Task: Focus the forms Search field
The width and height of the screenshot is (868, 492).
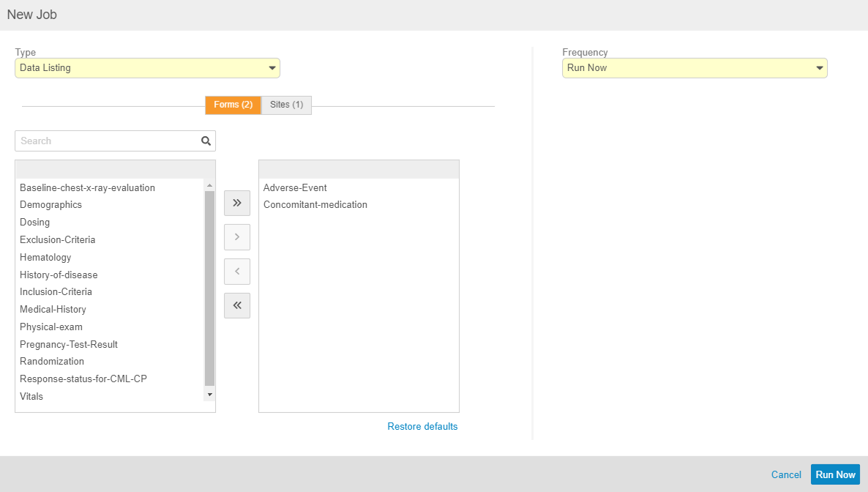Action: coord(108,141)
